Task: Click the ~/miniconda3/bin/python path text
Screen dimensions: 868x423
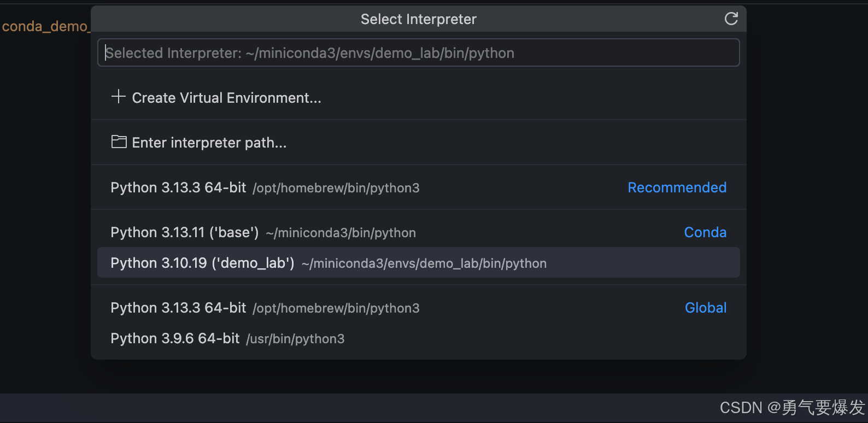Action: pyautogui.click(x=341, y=233)
